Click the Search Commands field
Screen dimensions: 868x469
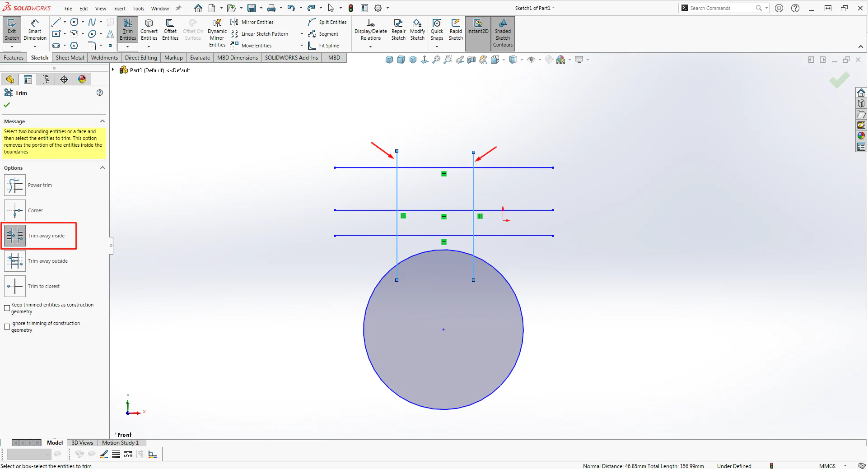tap(722, 8)
